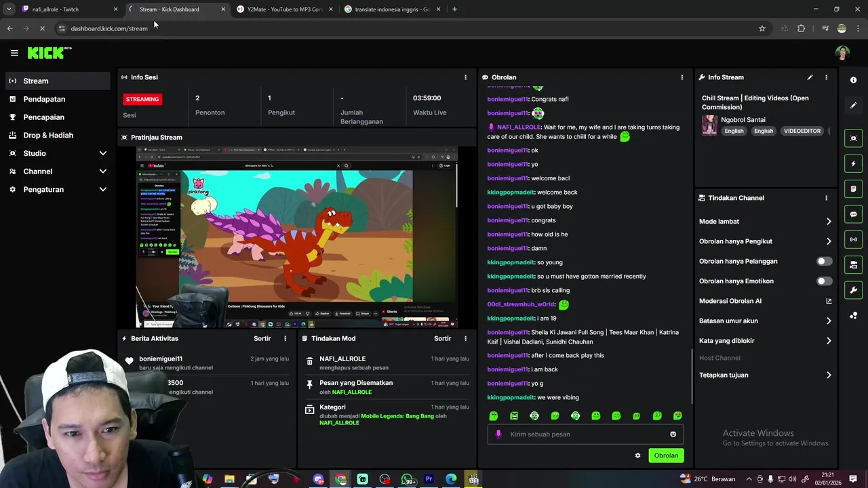Open Tindakan Mod three-dot menu
Screen dimensions: 868x488
[x=465, y=338]
